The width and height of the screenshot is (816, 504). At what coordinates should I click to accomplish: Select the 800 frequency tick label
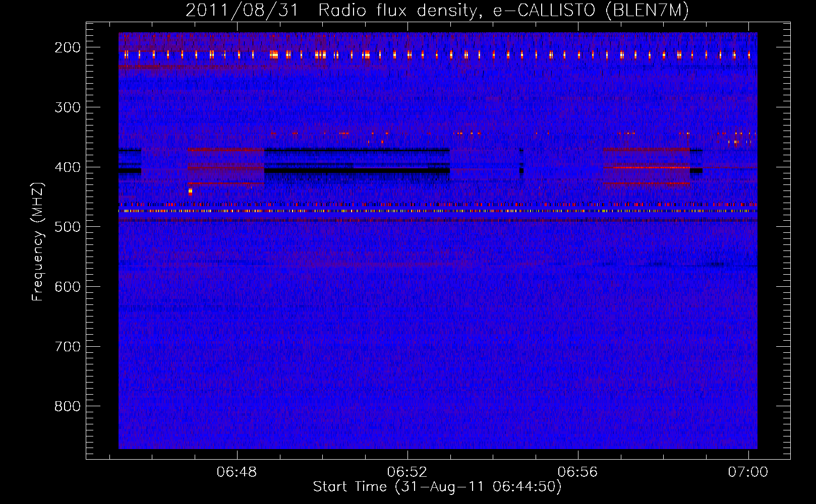[x=68, y=406]
